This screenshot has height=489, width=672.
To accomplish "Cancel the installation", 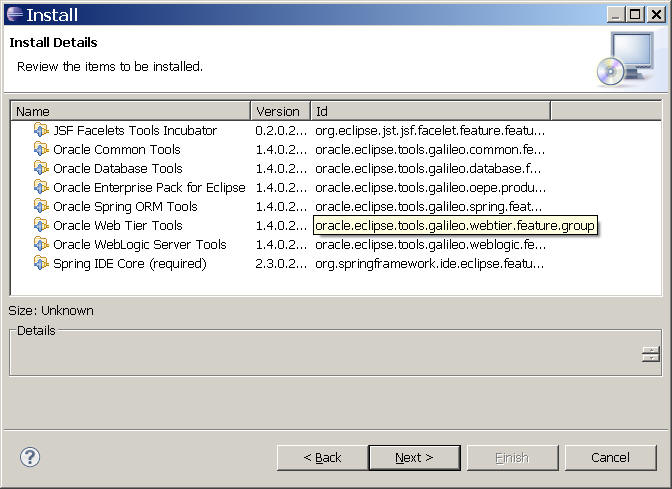I will click(610, 458).
